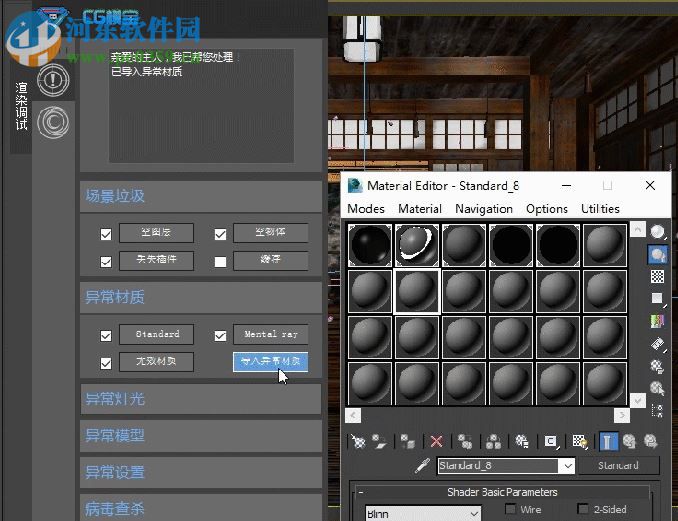
Task: Collapse the 场景垃圾 section header
Action: 201,196
